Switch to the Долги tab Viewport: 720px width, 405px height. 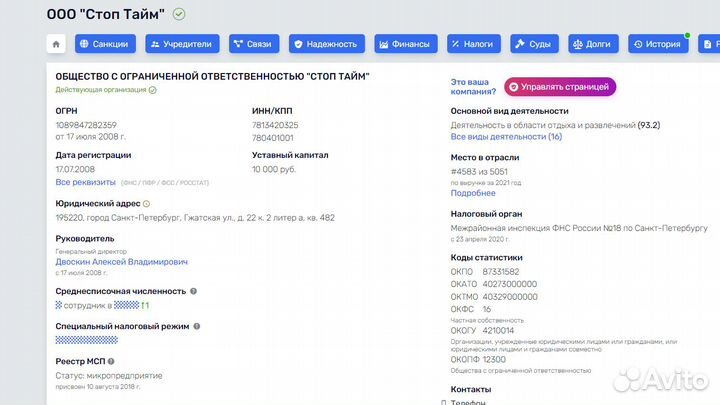click(x=593, y=44)
